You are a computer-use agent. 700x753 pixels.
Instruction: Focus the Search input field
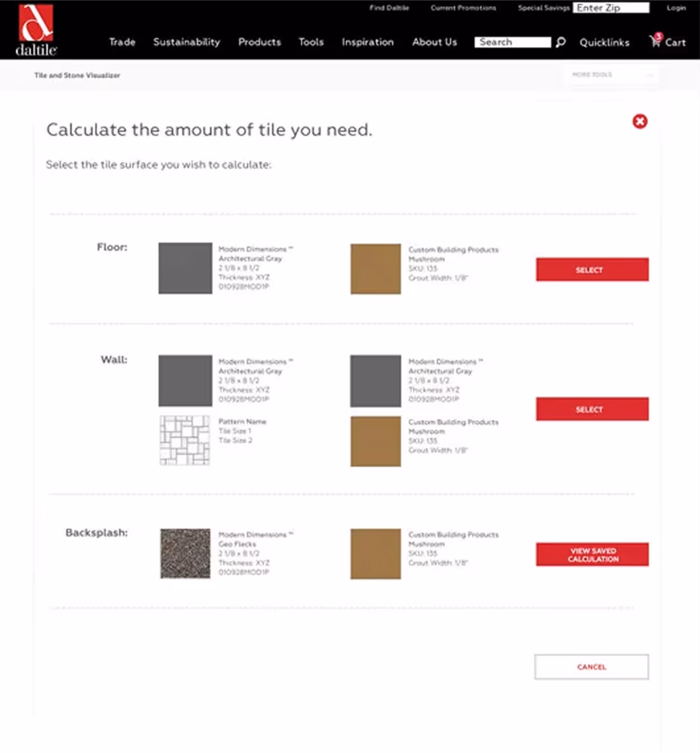[512, 42]
